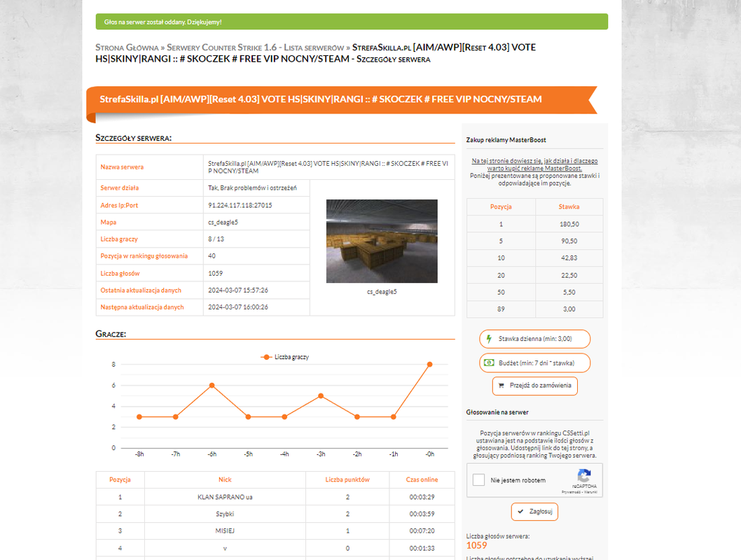Focus the Budżet input field
Image resolution: width=741 pixels, height=560 pixels.
(535, 363)
